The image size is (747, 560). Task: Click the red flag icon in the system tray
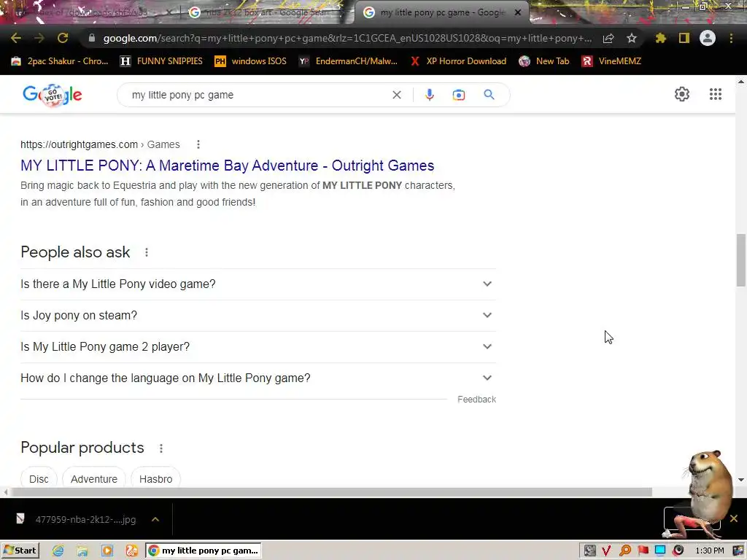click(x=643, y=551)
